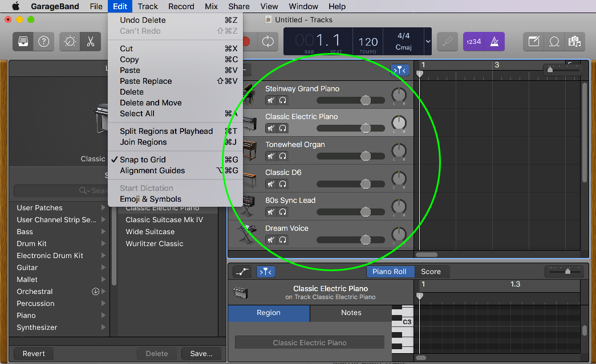Toggle the 1234 count-in button
This screenshot has height=364, width=596.
click(x=473, y=42)
